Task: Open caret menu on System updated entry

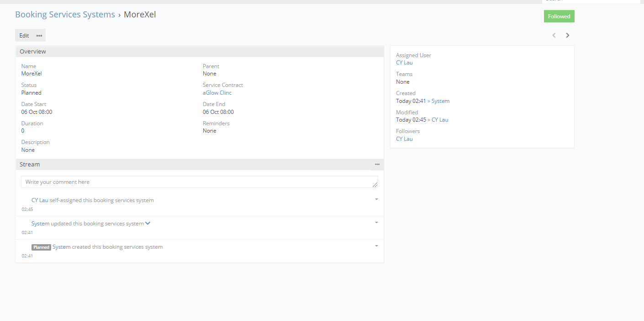Action: [x=376, y=223]
